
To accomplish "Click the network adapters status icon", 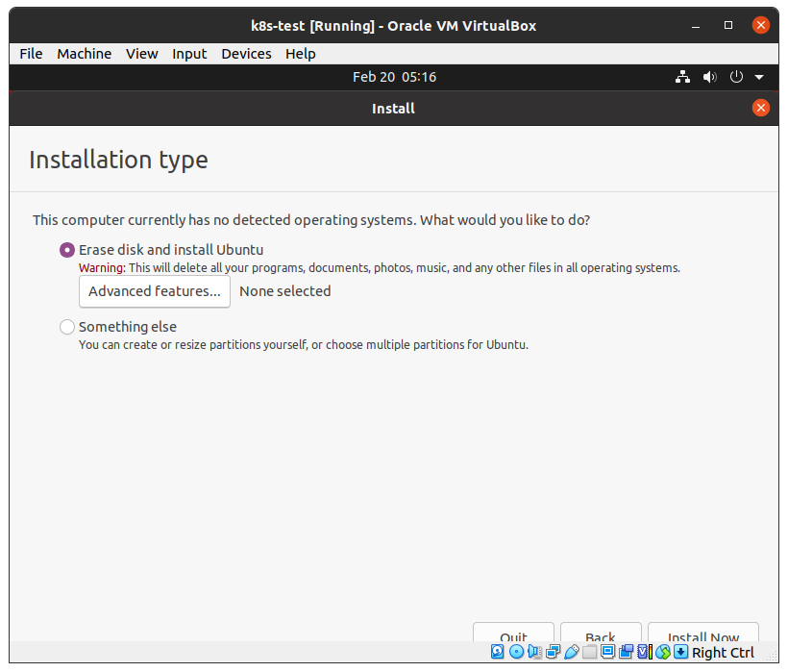I will point(554,652).
